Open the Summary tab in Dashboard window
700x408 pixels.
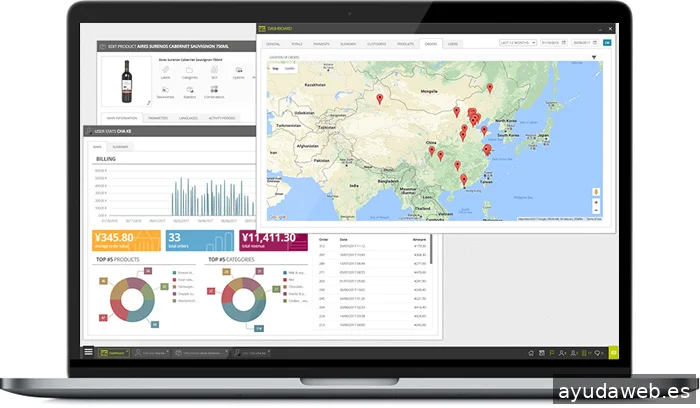click(x=348, y=44)
